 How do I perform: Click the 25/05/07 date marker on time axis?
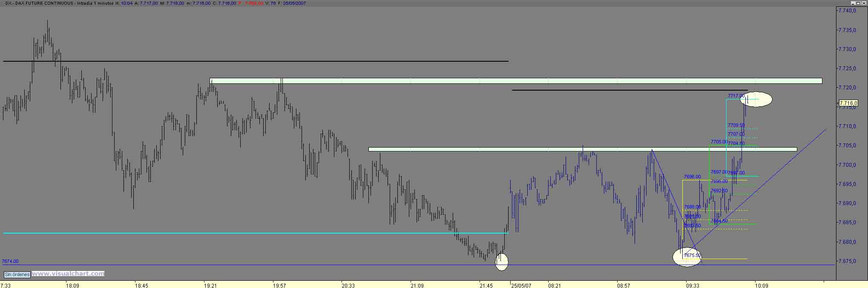click(x=521, y=285)
